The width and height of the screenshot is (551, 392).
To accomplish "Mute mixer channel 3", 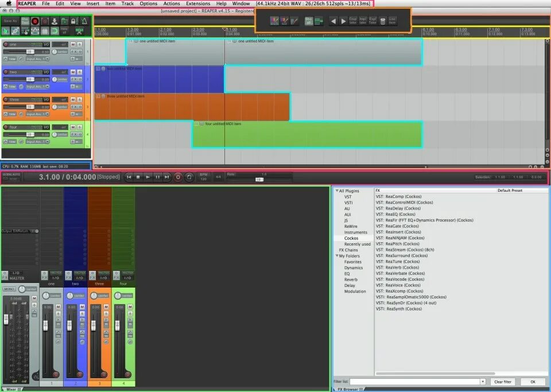I will click(106, 306).
